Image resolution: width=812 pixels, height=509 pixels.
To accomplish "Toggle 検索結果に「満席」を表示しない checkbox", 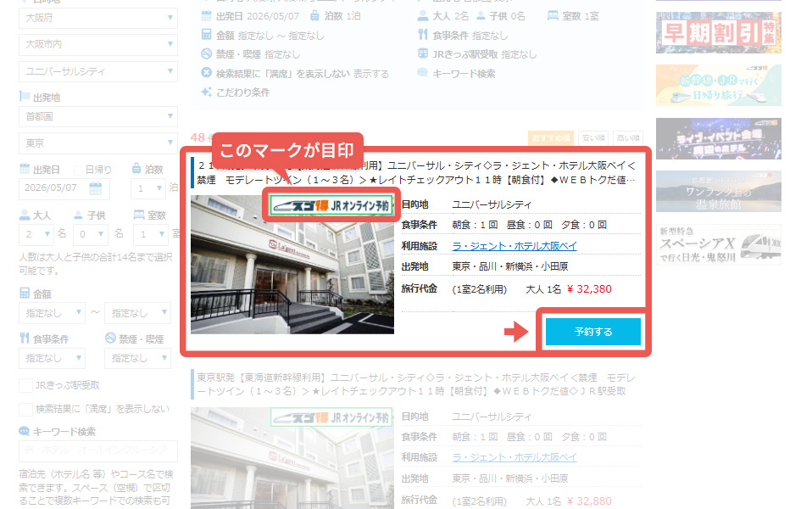I will (26, 409).
